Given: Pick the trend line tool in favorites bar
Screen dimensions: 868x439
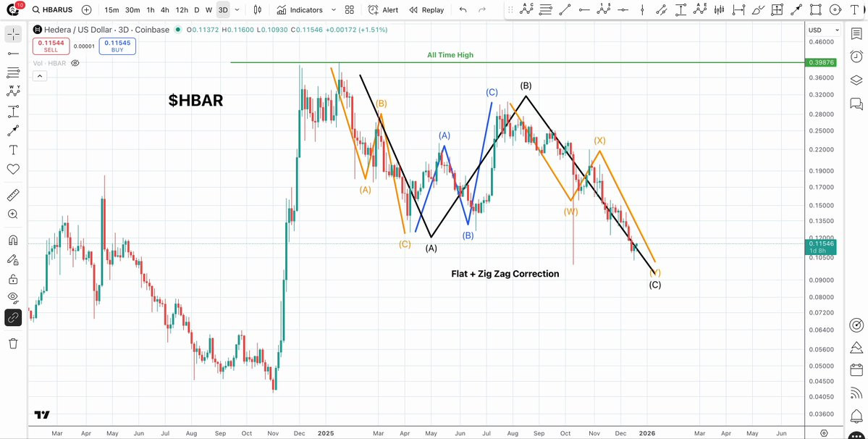Looking at the screenshot, I should click(565, 9).
